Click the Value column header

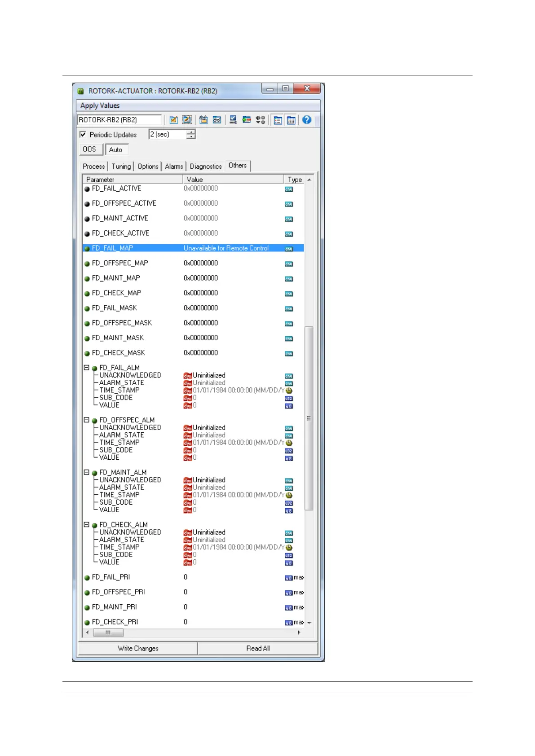tap(233, 180)
